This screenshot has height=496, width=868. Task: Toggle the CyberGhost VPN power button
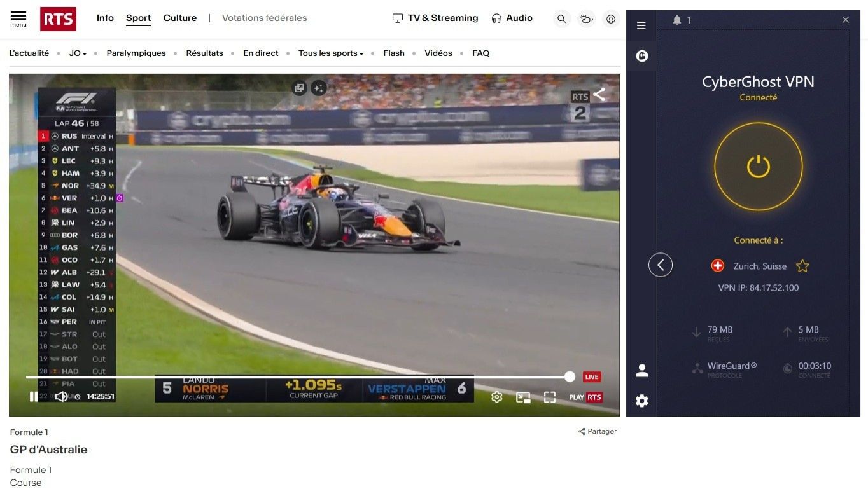click(758, 167)
